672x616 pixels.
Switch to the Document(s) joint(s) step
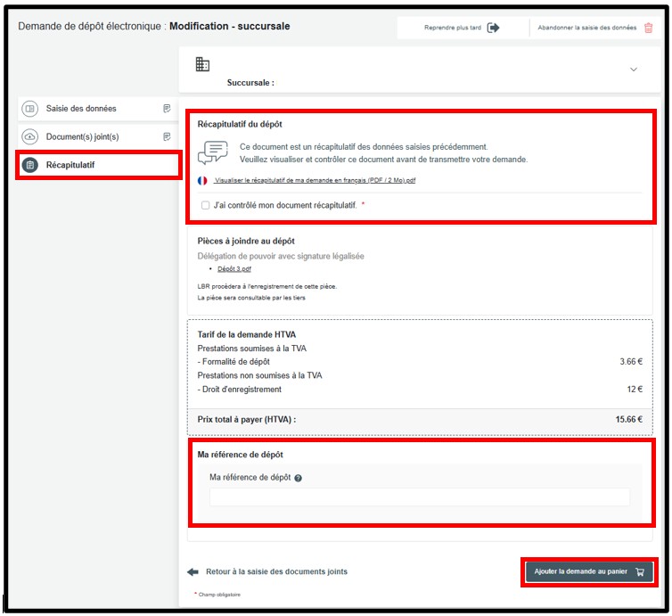pyautogui.click(x=82, y=137)
